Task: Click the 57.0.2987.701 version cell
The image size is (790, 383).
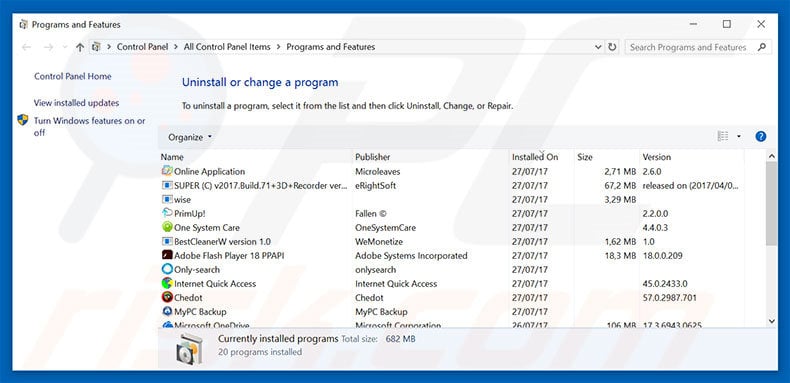Action: (670, 297)
